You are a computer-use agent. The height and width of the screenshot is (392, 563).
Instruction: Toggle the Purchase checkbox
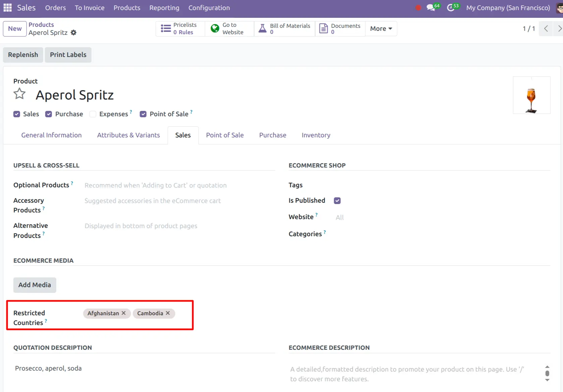pyautogui.click(x=49, y=114)
